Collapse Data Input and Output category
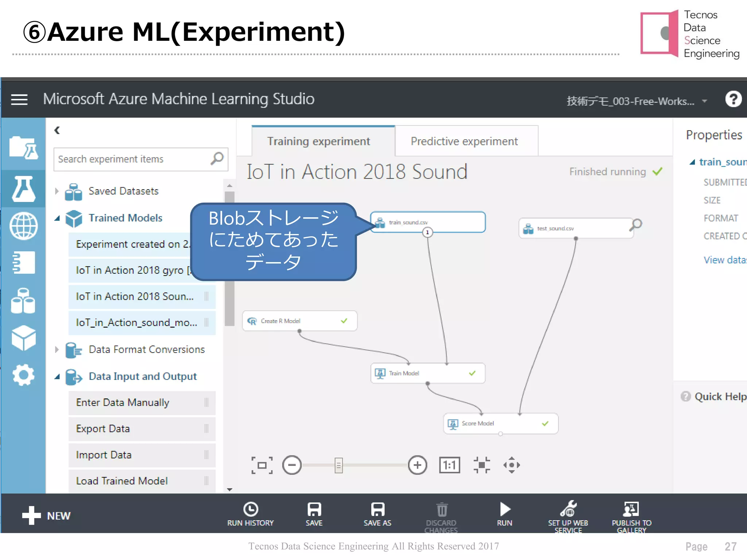 click(x=57, y=376)
